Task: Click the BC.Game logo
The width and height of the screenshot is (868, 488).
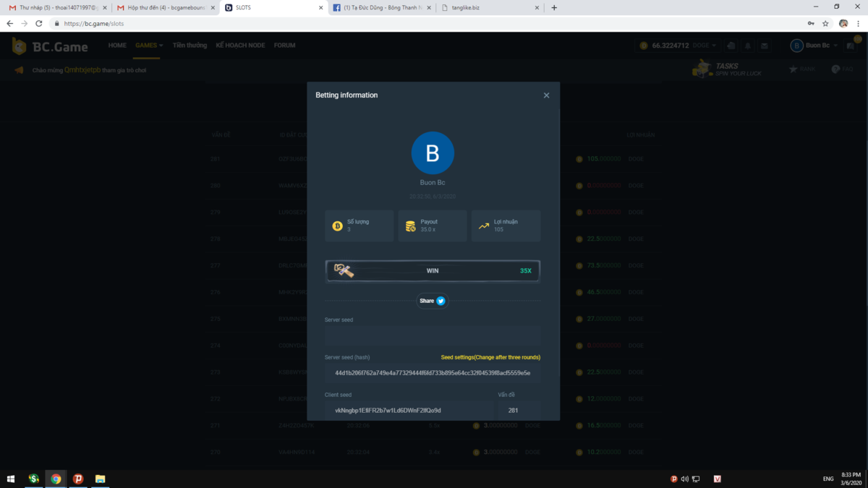Action: click(50, 47)
